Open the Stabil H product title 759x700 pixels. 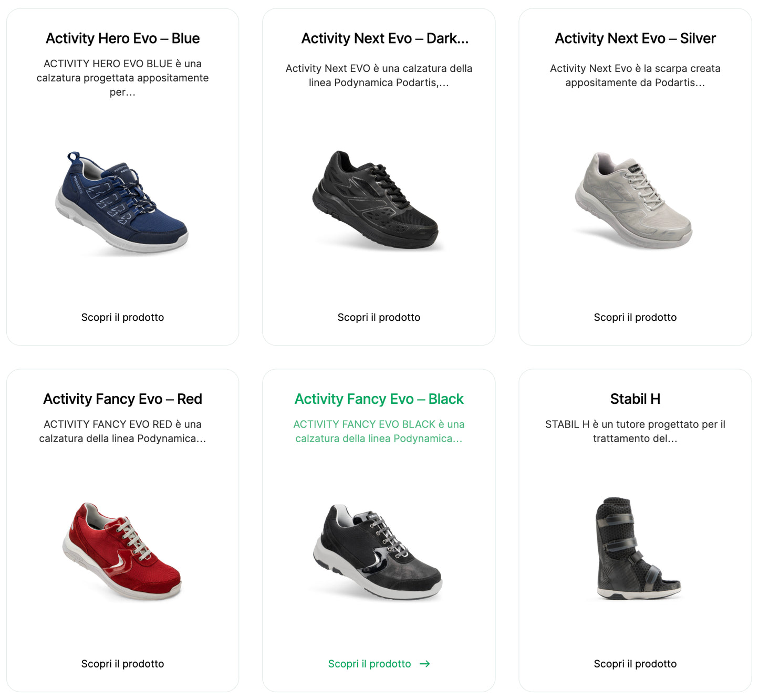[636, 399]
